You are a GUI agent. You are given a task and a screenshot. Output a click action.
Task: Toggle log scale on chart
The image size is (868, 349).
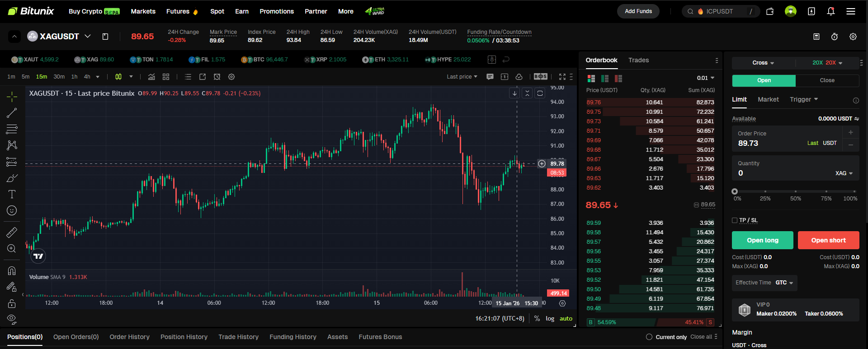[x=550, y=318]
